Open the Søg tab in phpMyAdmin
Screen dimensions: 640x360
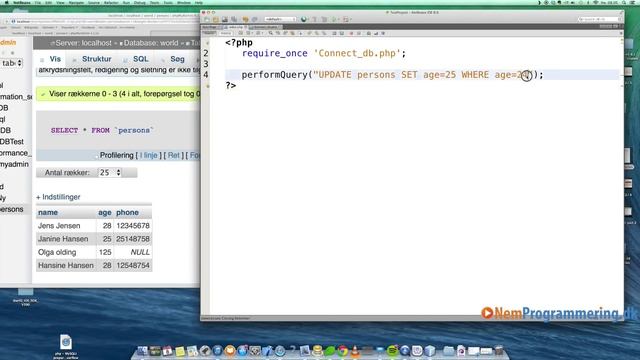click(174, 59)
